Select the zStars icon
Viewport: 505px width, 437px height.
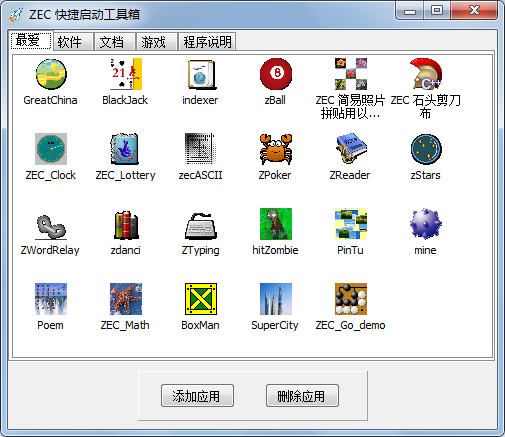pyautogui.click(x=426, y=149)
